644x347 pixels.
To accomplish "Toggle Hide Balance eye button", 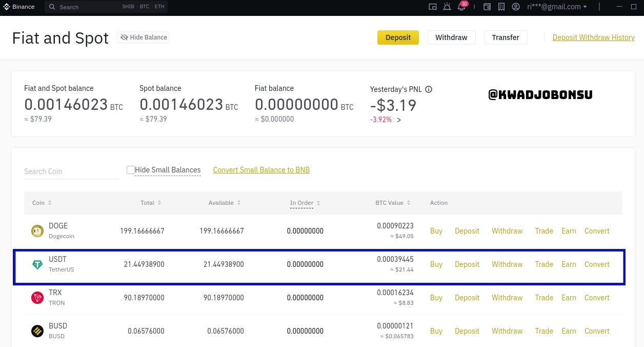I will point(143,37).
